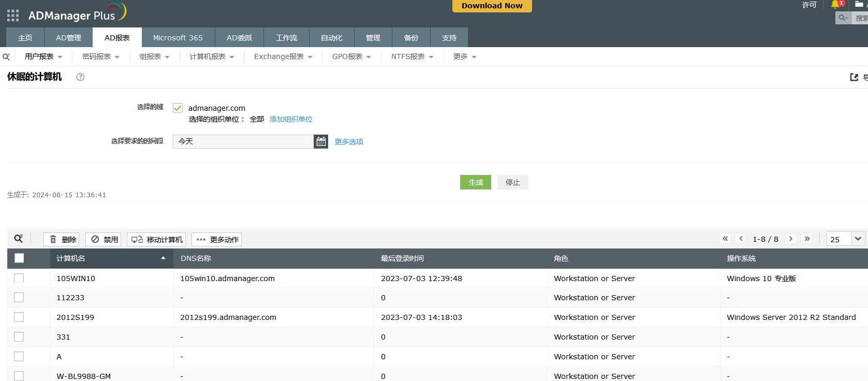Image resolution: width=868 pixels, height=381 pixels.
Task: Click the ADManager Plus logo
Action: [77, 13]
